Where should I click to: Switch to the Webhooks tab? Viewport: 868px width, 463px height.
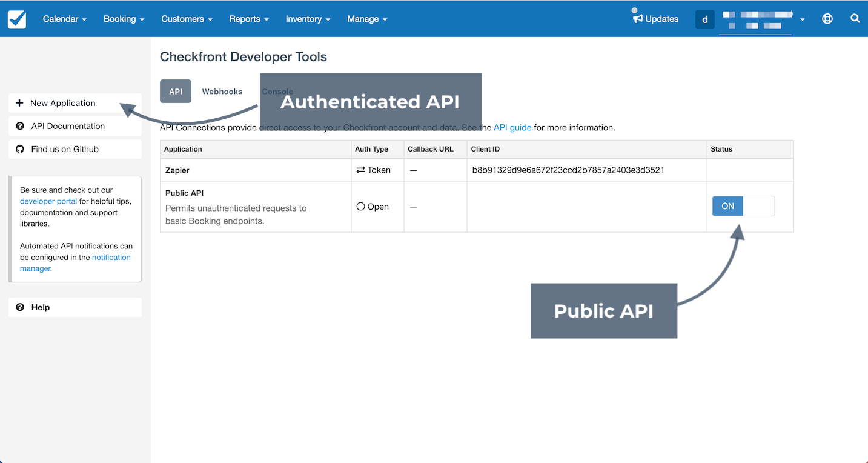(x=222, y=92)
